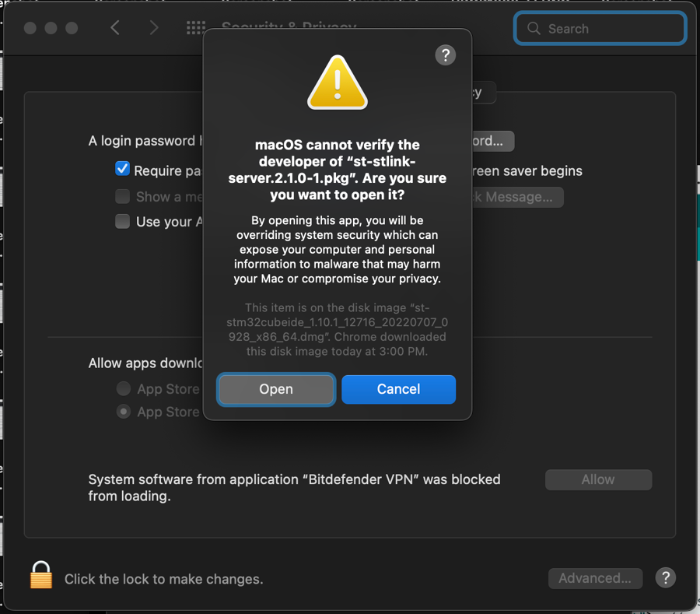Screen dimensions: 700x614
Task: Open the Advanced... settings button
Action: pos(595,578)
